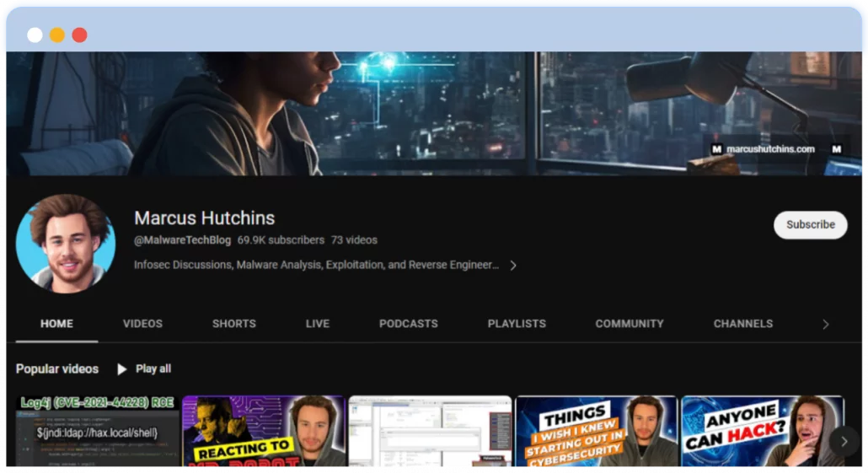Switch to the CHANNELS tab
This screenshot has height=473, width=868.
[743, 324]
